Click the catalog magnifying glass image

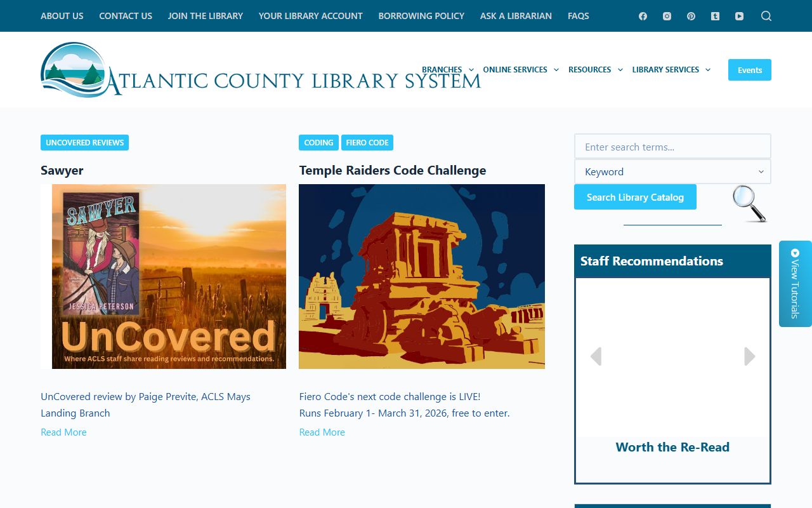click(x=749, y=203)
